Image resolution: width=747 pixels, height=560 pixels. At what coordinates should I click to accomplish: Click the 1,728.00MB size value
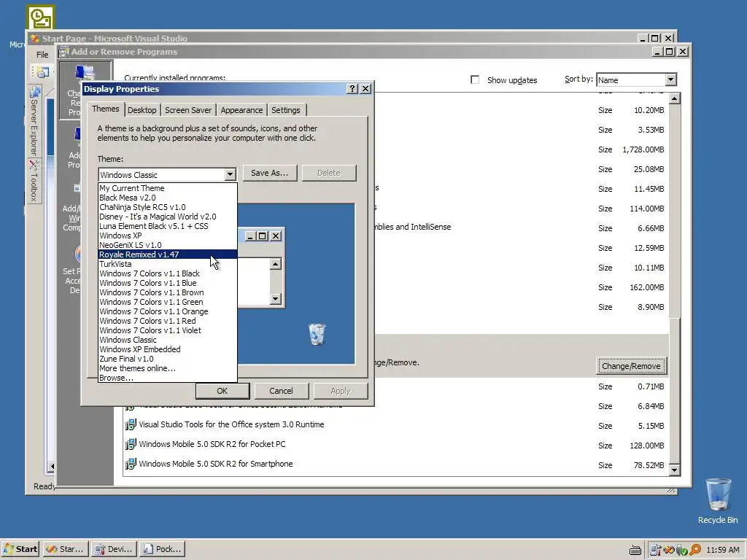(643, 149)
